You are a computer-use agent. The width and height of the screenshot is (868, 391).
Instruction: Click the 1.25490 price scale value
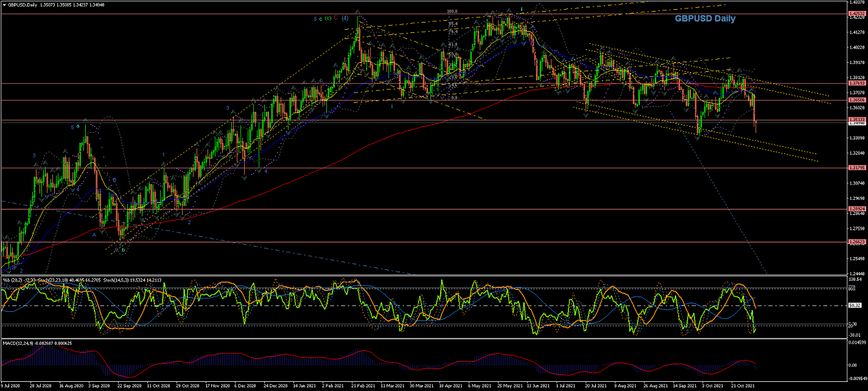[x=857, y=258]
